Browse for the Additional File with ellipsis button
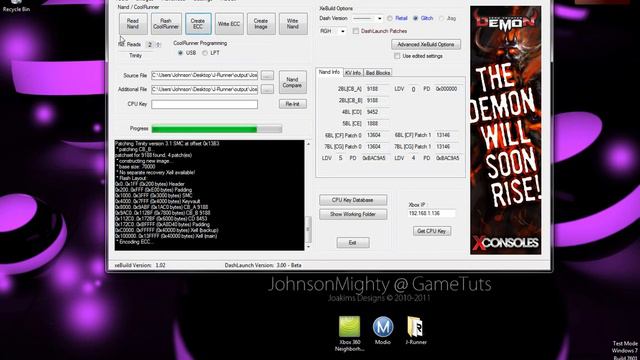640x360 pixels. pos(267,89)
